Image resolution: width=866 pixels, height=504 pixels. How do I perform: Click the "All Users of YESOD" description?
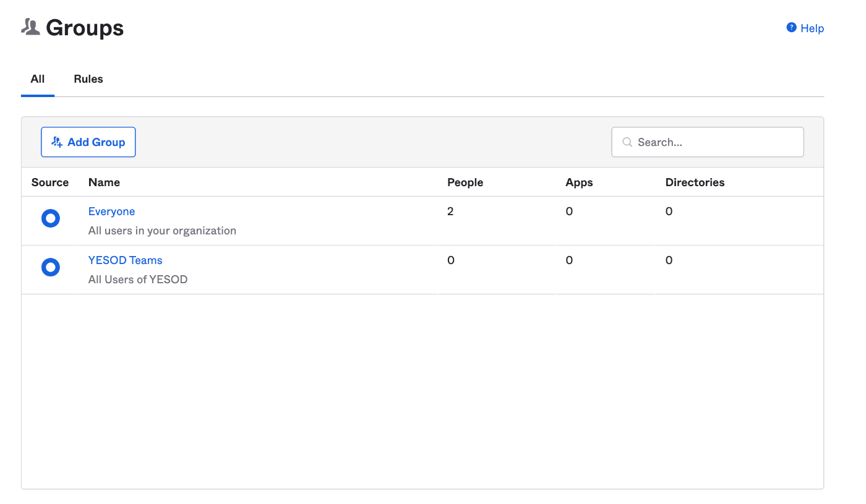click(x=138, y=280)
